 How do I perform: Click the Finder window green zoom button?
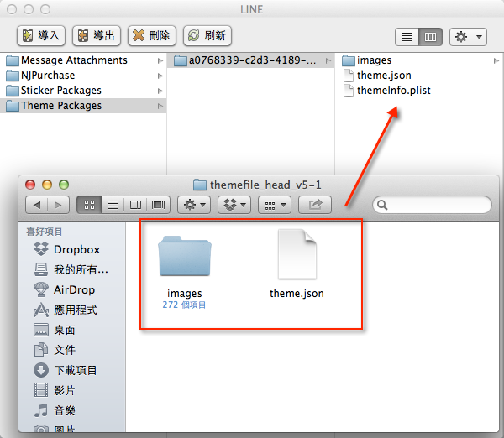64,185
